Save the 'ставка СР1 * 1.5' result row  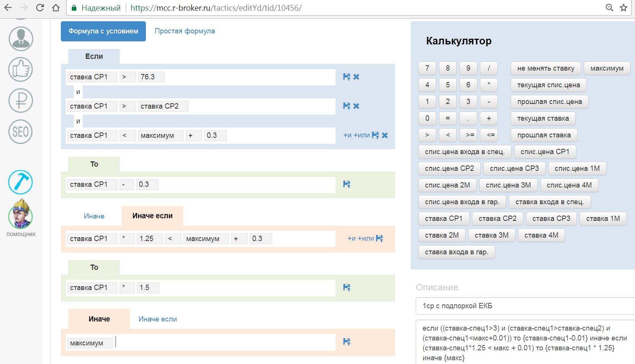coord(347,287)
